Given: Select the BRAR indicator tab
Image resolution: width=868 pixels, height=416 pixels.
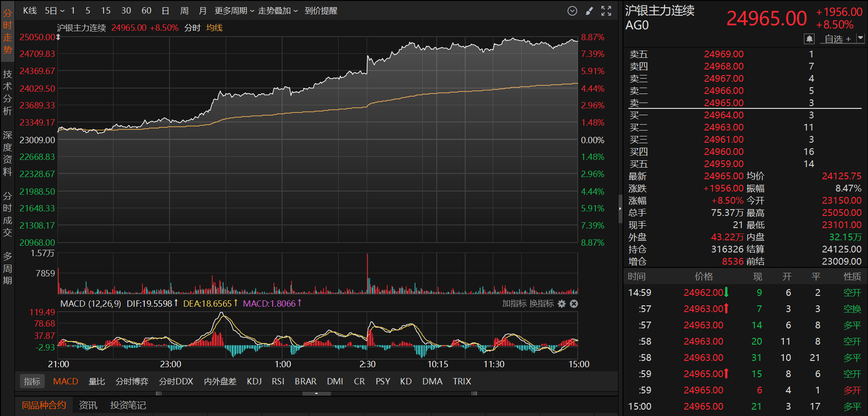Looking at the screenshot, I should 306,381.
